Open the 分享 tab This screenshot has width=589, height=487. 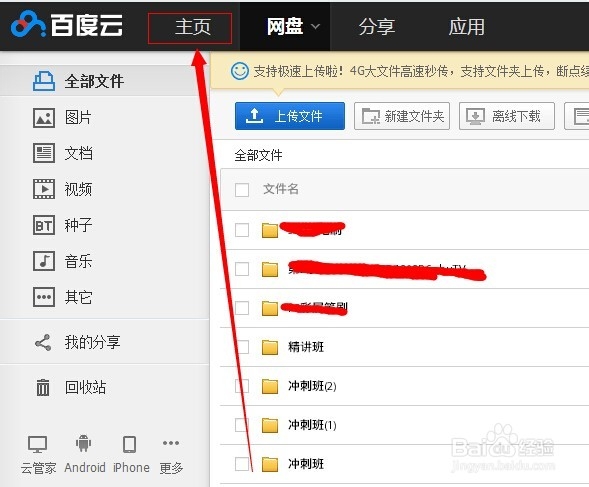(376, 27)
